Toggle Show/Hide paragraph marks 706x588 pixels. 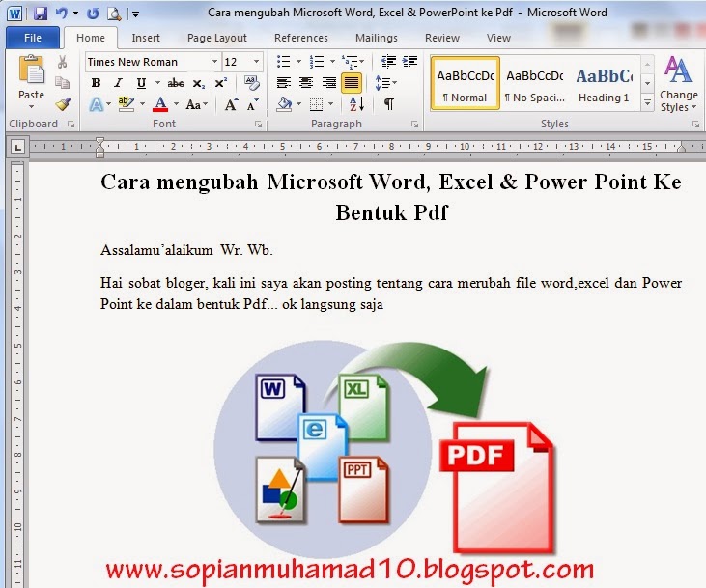pyautogui.click(x=388, y=104)
